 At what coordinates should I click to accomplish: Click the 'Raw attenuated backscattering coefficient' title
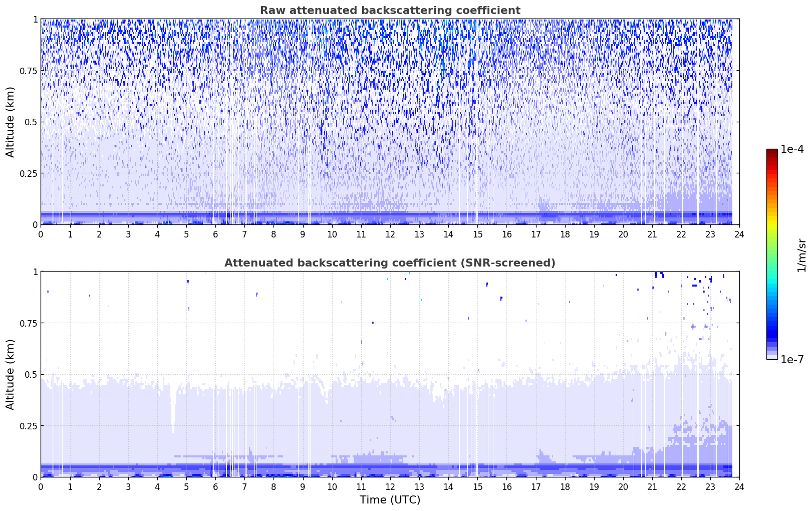pos(390,11)
